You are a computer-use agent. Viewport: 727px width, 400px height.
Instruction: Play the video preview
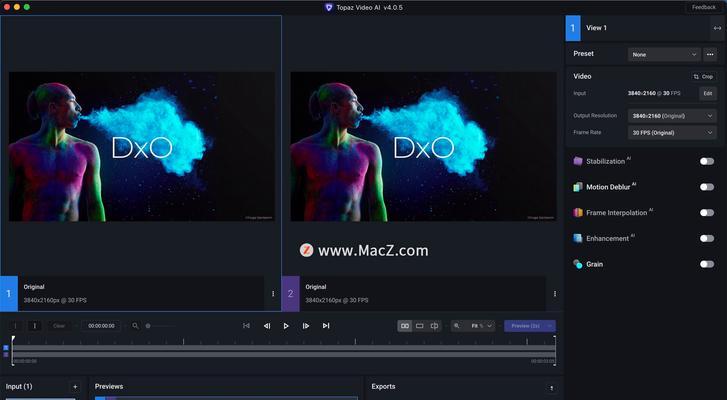(286, 326)
